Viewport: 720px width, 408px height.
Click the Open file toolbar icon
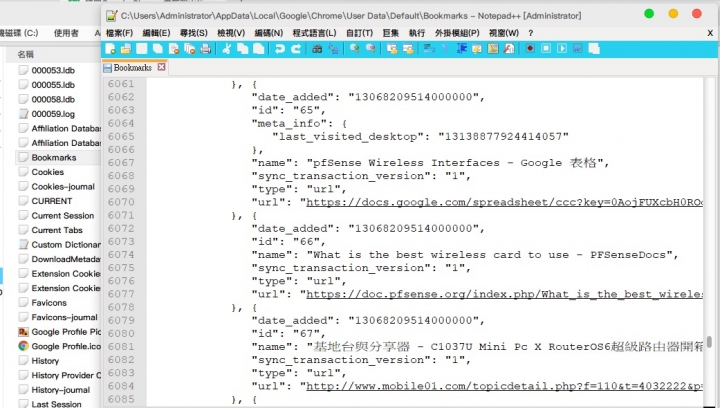pyautogui.click(x=126, y=49)
